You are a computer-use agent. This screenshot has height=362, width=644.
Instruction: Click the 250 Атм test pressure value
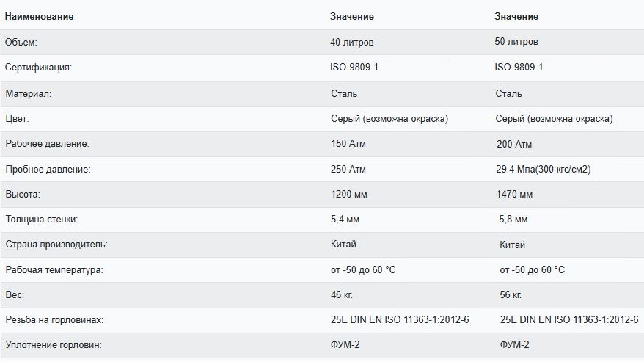click(348, 169)
